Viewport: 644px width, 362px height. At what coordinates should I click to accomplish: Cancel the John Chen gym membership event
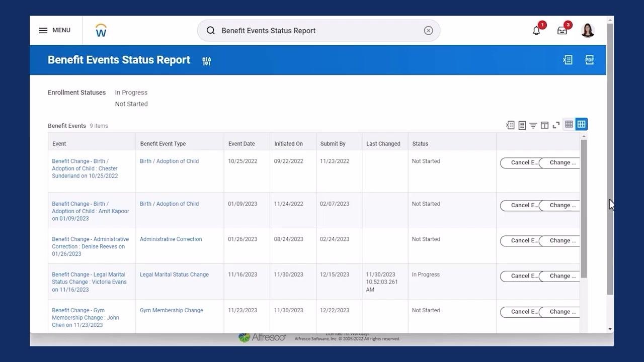pyautogui.click(x=520, y=312)
